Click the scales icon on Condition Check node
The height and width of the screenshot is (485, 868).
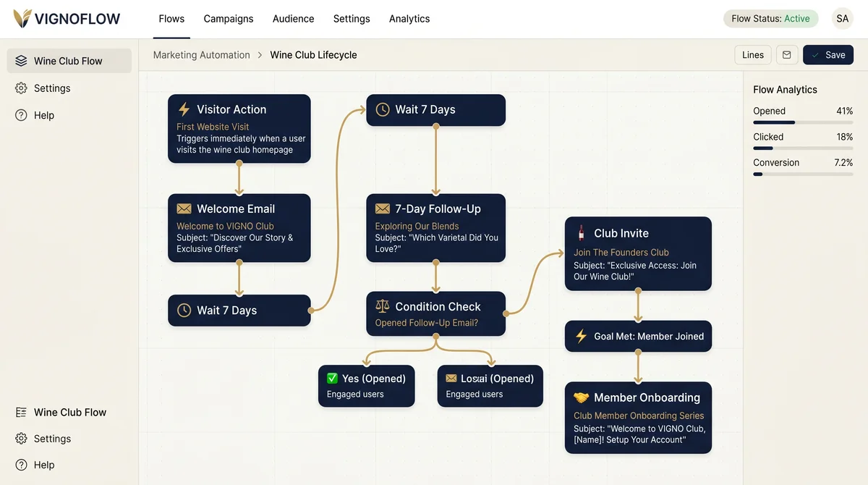383,306
